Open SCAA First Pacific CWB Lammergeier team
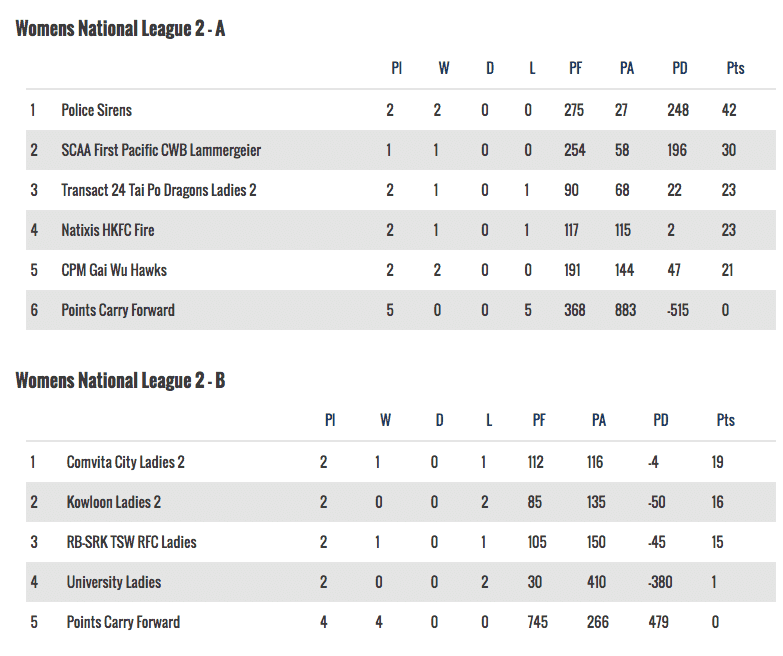This screenshot has height=656, width=783. (x=161, y=150)
